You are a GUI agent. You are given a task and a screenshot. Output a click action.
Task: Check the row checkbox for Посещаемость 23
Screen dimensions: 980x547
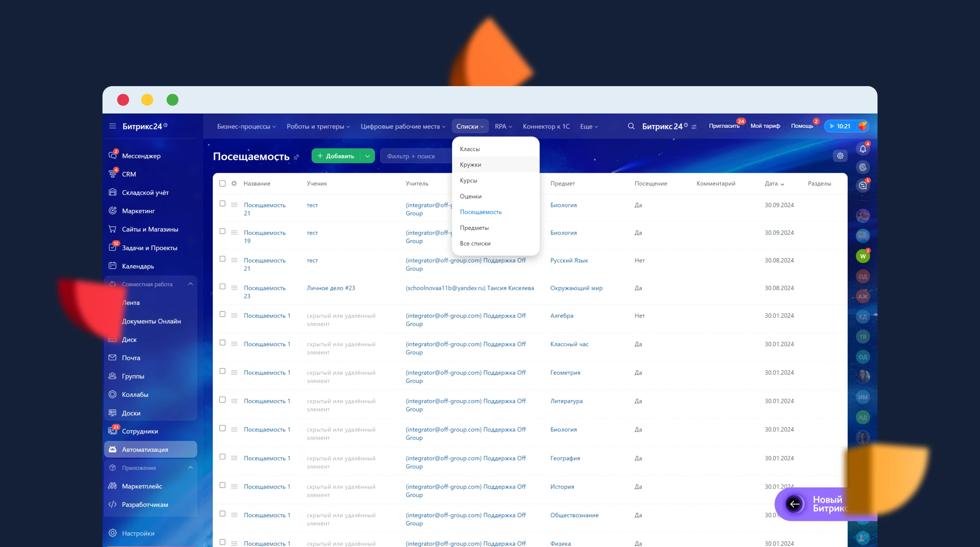point(222,287)
